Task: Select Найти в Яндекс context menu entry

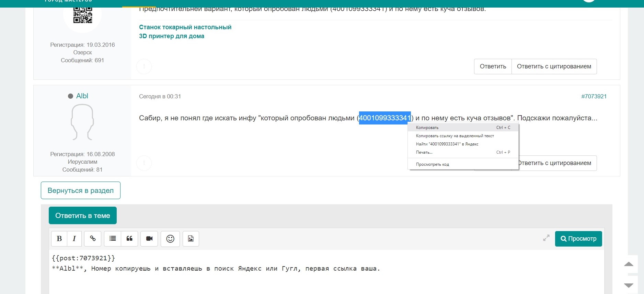Action: click(x=447, y=144)
